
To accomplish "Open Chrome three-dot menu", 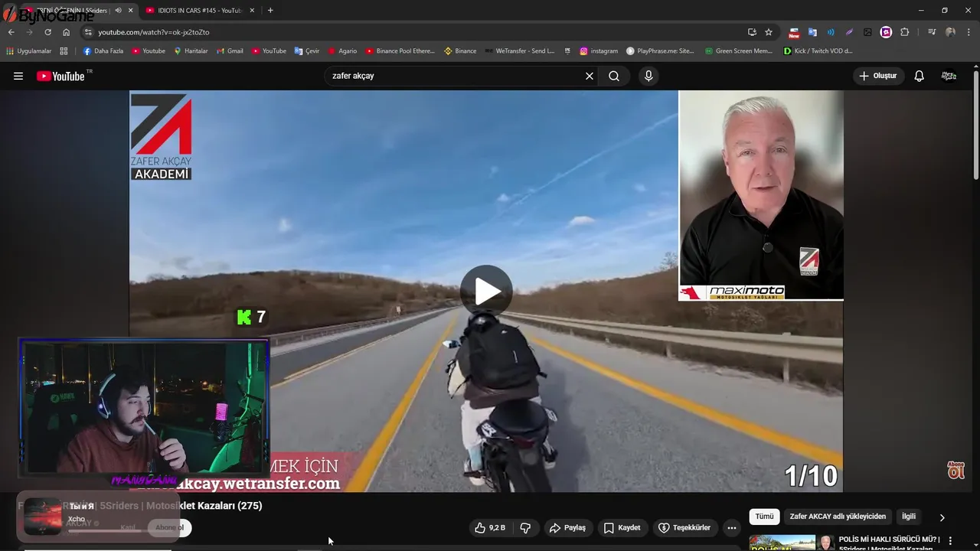I will (969, 32).
